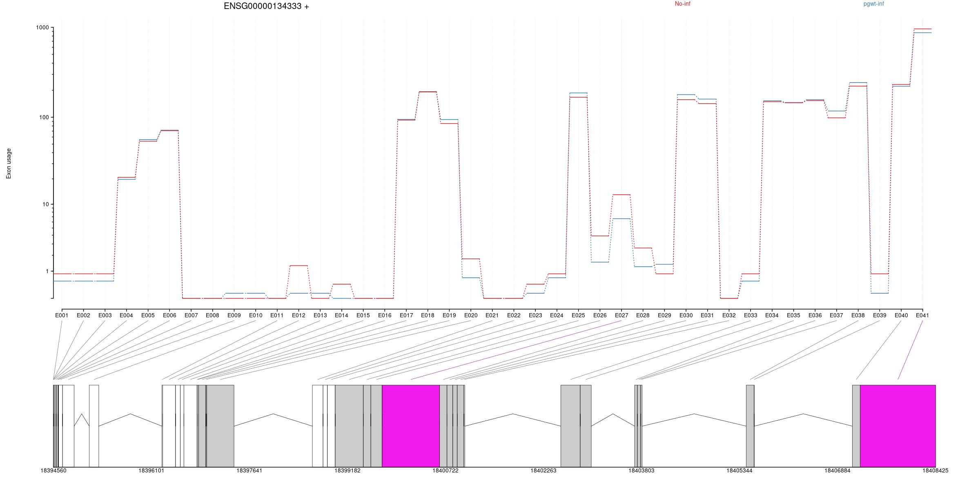Click the exon label E023
Screen dimensions: 980x490
[x=535, y=315]
